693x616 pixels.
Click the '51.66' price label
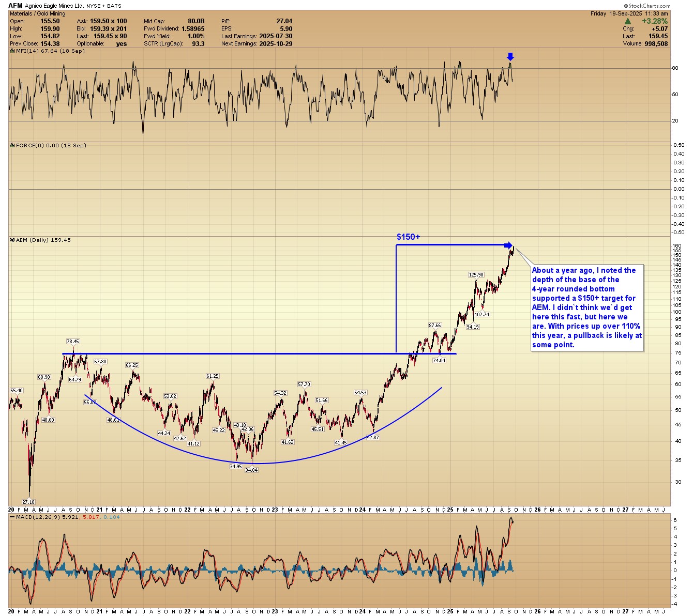coord(322,400)
